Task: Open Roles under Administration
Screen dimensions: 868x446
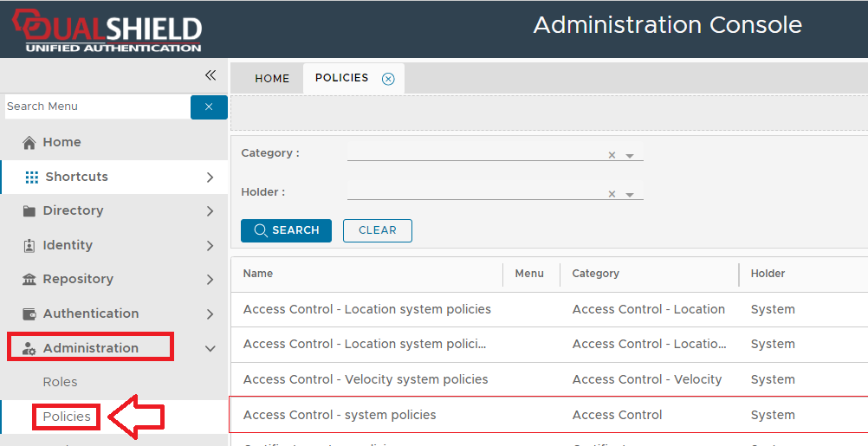Action: [x=61, y=382]
